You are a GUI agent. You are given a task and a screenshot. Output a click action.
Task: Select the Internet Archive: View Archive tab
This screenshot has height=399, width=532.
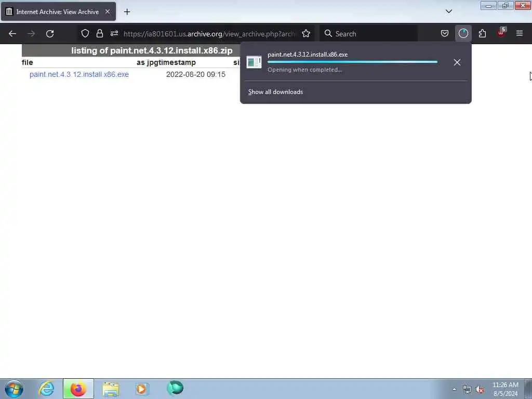[58, 11]
